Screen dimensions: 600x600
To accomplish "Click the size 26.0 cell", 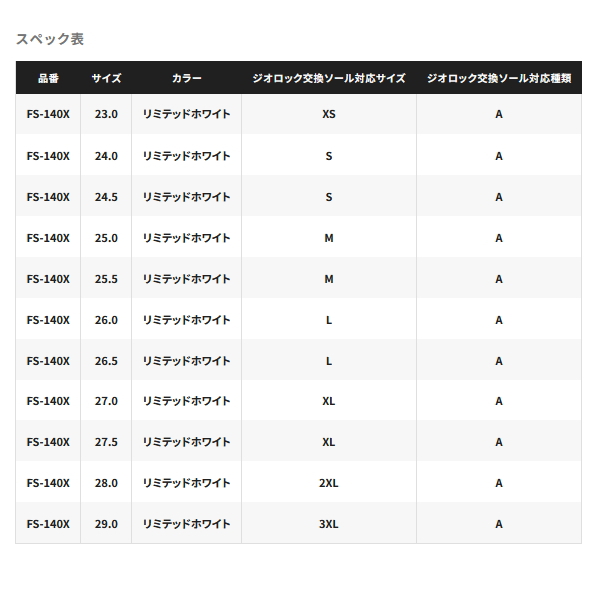I will (x=106, y=320).
